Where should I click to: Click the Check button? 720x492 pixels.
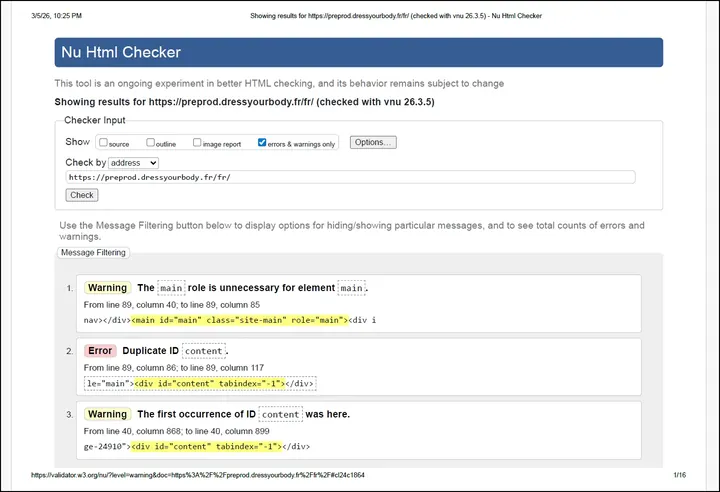82,195
